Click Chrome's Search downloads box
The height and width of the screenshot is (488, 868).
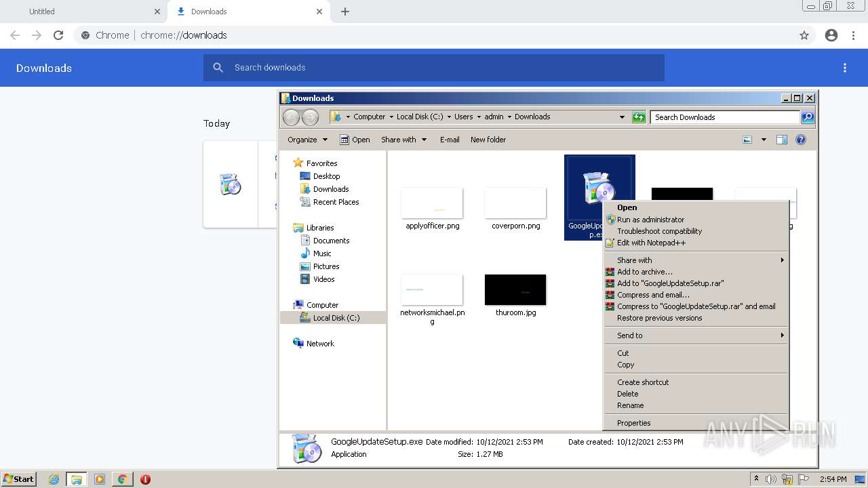point(434,68)
